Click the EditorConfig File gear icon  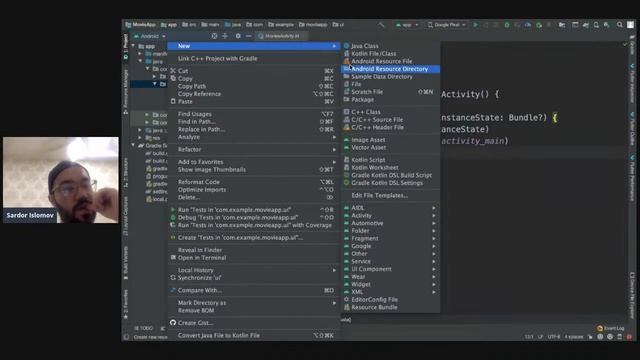click(x=347, y=300)
